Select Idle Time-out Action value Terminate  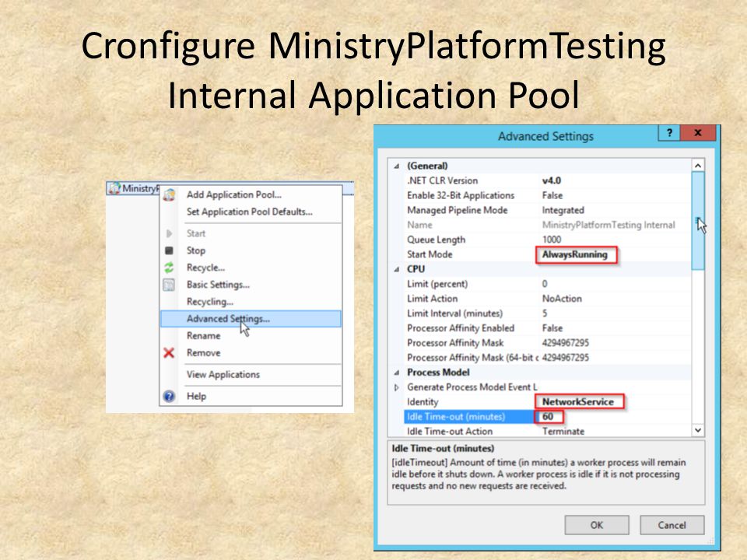(563, 432)
